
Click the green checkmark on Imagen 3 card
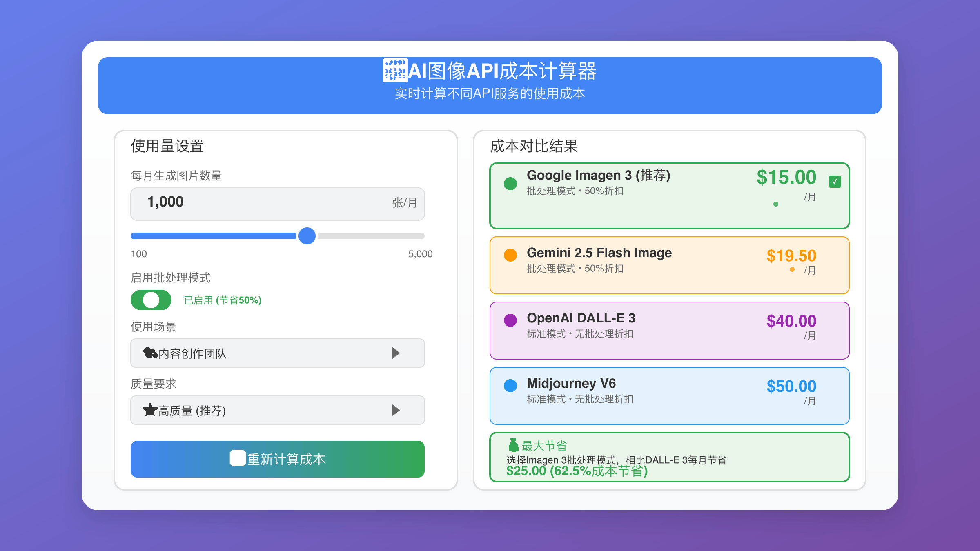(x=835, y=182)
